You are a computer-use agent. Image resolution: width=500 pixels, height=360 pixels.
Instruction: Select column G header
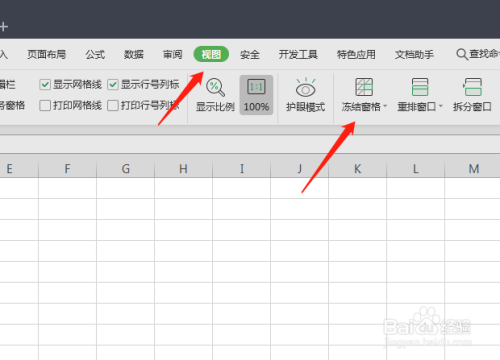pyautogui.click(x=125, y=169)
